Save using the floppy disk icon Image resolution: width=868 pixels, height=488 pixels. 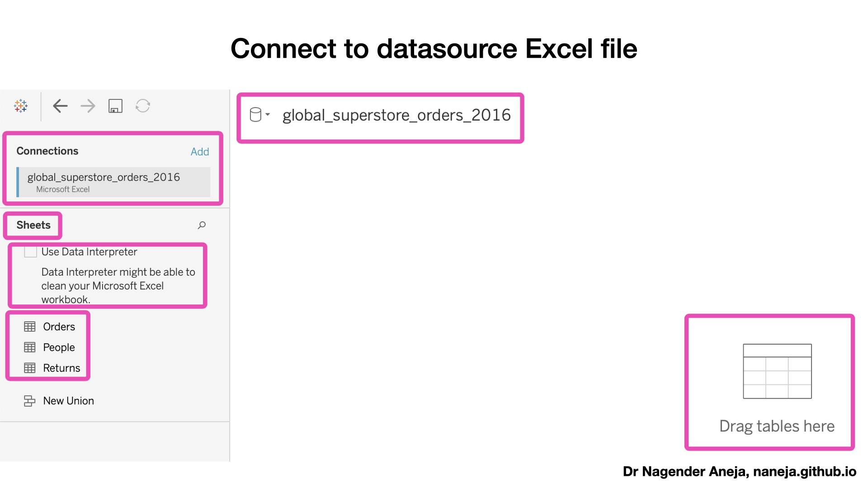[115, 106]
